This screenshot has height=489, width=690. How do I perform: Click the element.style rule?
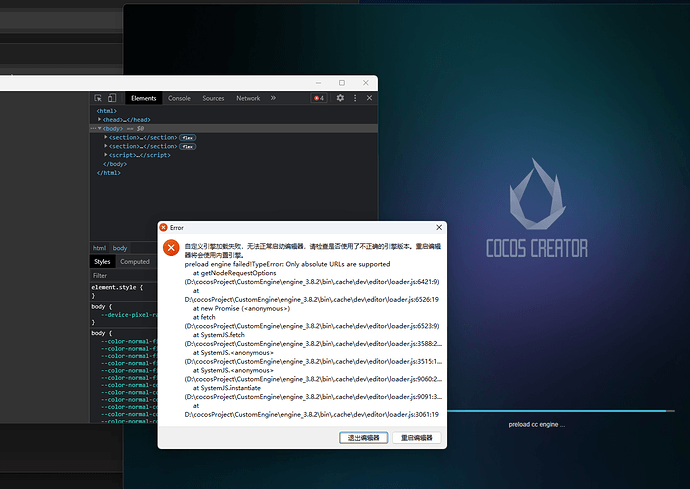point(117,287)
